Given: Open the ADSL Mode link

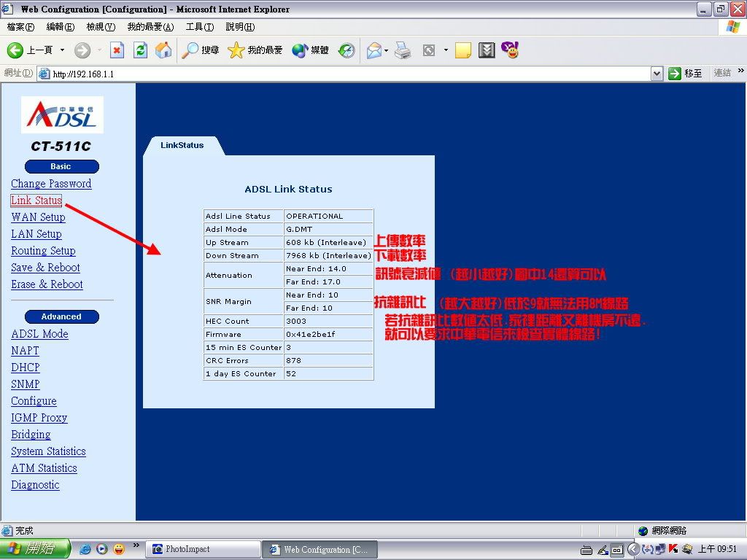Looking at the screenshot, I should [x=39, y=334].
